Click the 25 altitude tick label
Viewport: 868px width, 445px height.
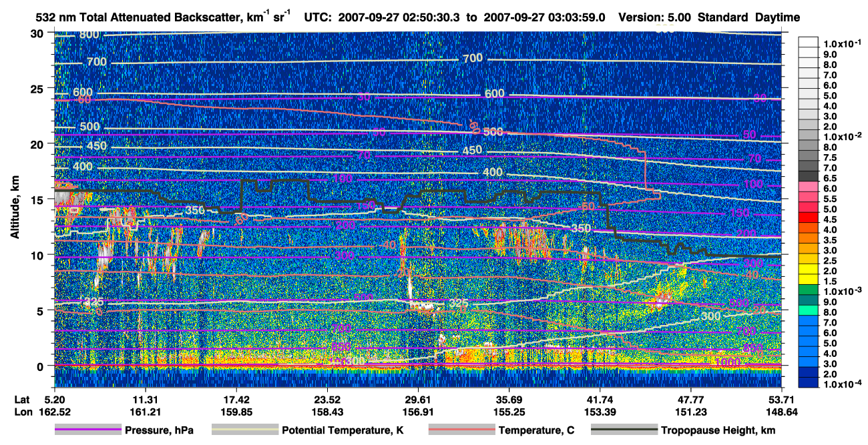coord(38,88)
